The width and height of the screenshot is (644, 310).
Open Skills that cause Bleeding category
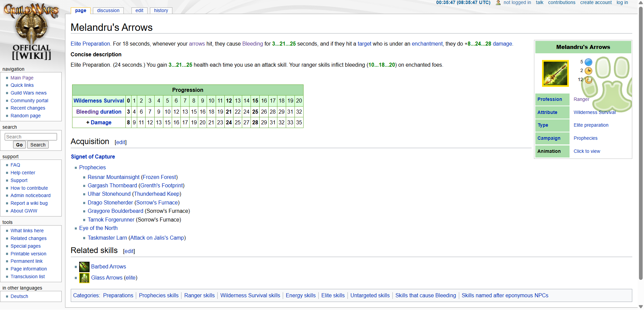tap(426, 295)
